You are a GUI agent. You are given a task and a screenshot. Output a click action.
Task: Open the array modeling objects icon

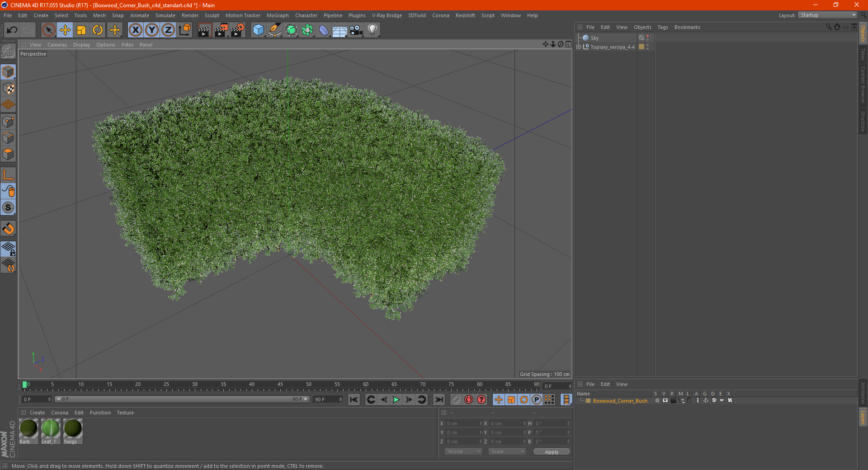[x=307, y=30]
